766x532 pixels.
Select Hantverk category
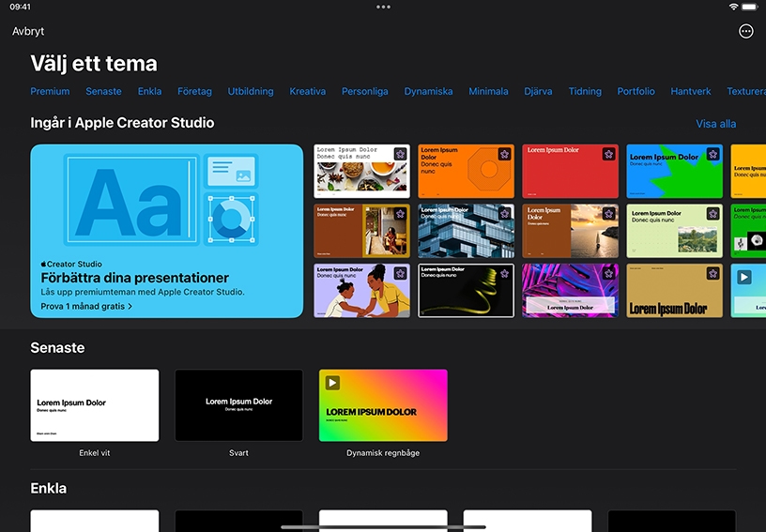click(x=690, y=91)
